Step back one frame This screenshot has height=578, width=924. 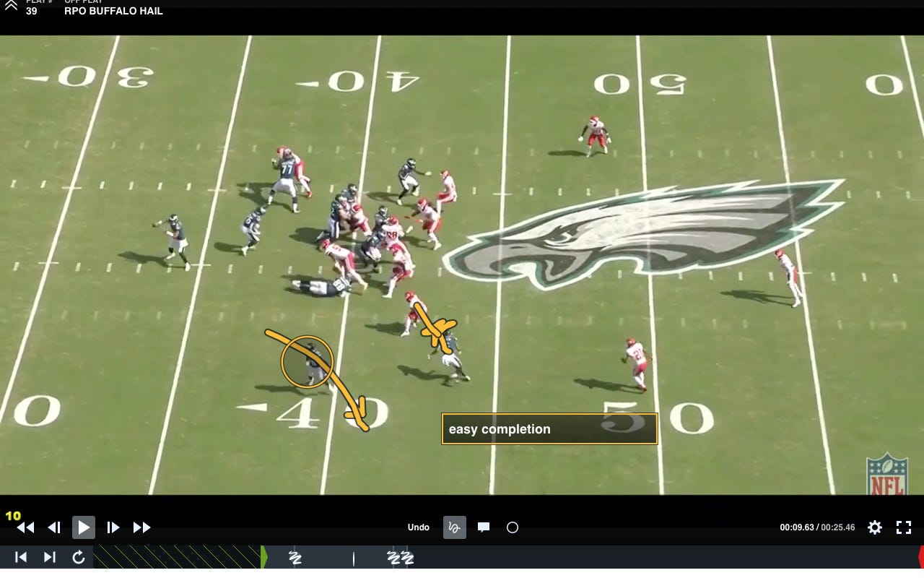(54, 528)
